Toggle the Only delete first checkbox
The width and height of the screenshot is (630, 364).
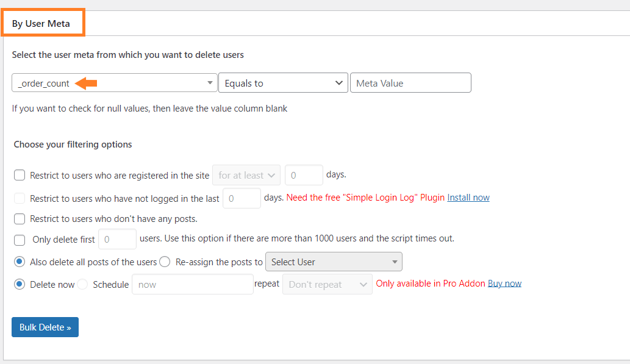click(20, 240)
